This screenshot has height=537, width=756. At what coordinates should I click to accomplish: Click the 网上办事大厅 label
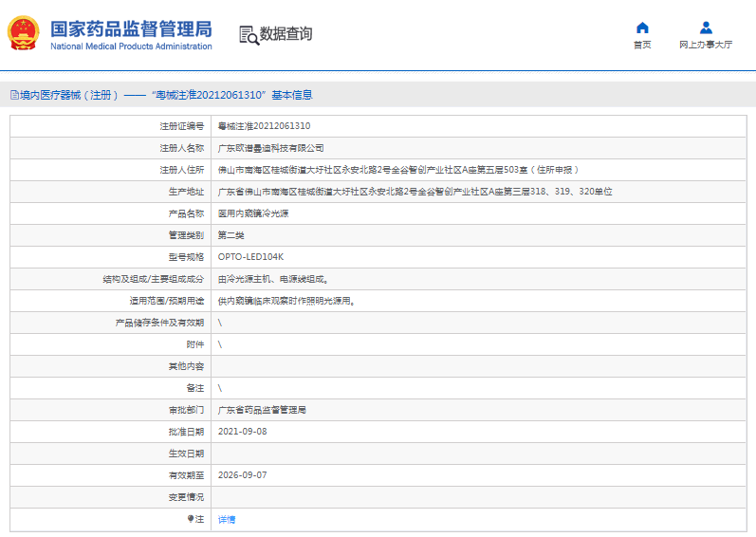point(706,45)
